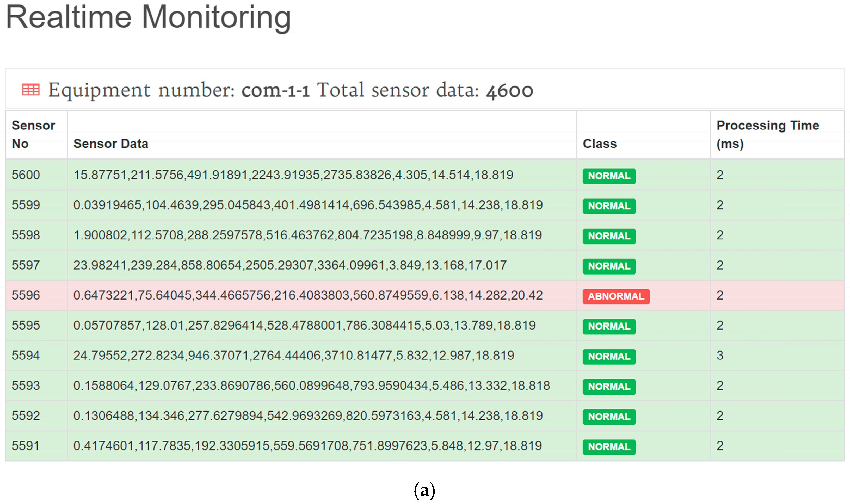
Task: Click the ABNORMAL badge for sensor 5596
Action: pyautogui.click(x=615, y=296)
